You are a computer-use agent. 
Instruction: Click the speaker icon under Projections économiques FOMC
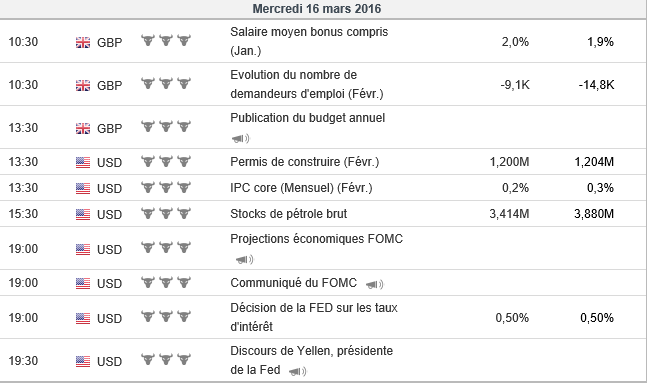[244, 260]
